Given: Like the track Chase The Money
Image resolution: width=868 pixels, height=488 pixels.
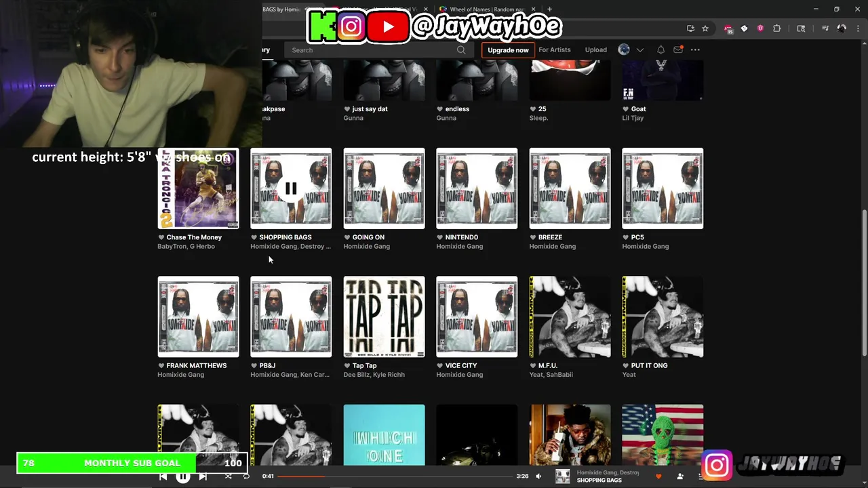Looking at the screenshot, I should (x=161, y=237).
